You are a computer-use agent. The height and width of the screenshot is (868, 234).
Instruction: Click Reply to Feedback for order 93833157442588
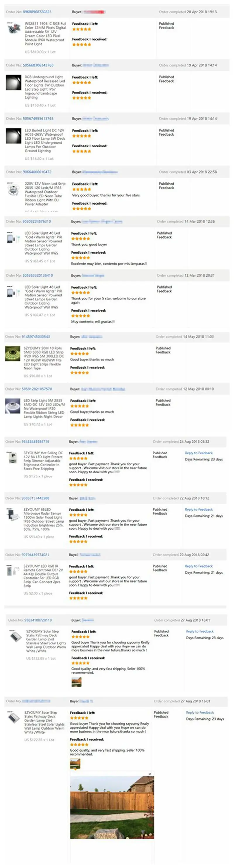(x=199, y=510)
